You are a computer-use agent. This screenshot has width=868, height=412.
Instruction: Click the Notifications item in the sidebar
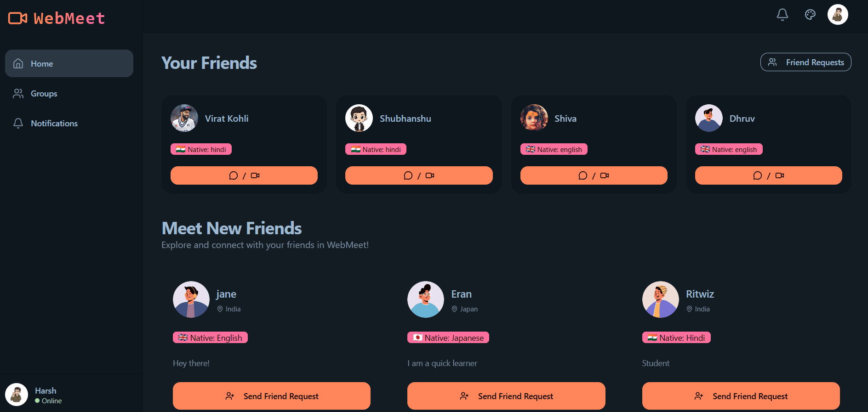(x=54, y=123)
